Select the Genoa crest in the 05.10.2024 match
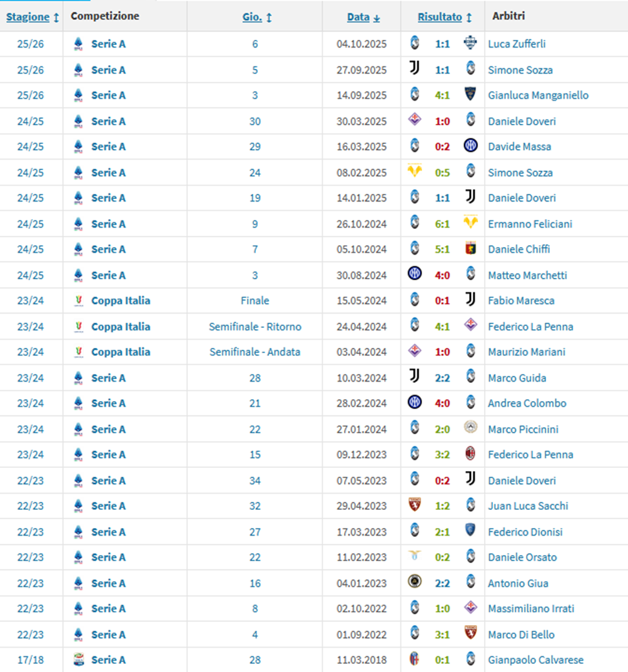This screenshot has width=628, height=672. click(x=470, y=248)
